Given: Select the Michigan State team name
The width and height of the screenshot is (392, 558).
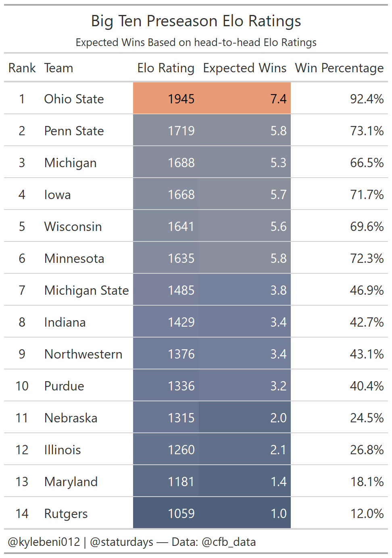Looking at the screenshot, I should tap(86, 290).
